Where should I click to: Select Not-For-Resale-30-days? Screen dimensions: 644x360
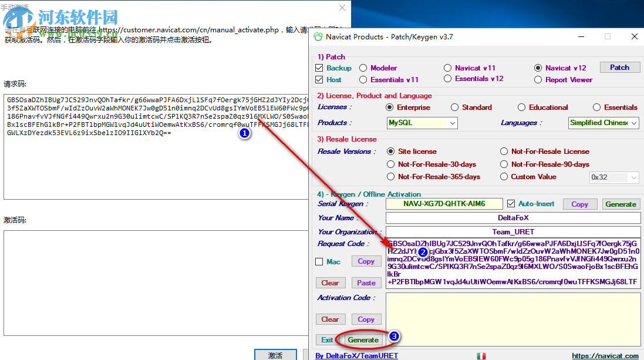[391, 164]
